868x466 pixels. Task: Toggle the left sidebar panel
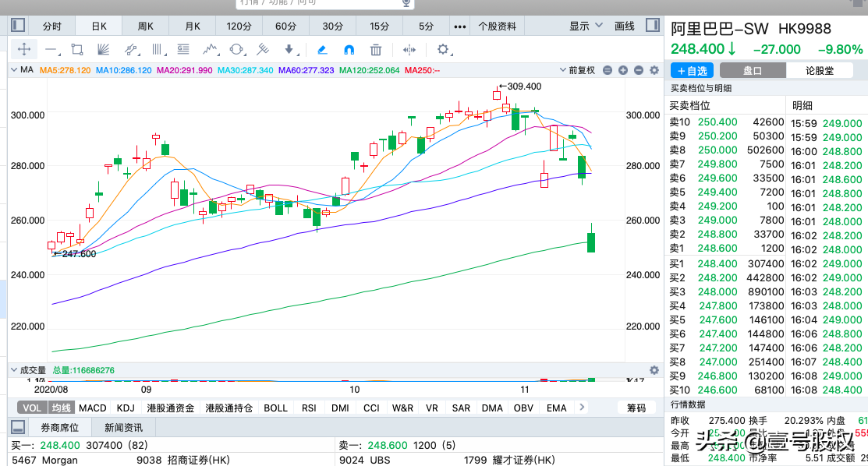click(x=18, y=26)
